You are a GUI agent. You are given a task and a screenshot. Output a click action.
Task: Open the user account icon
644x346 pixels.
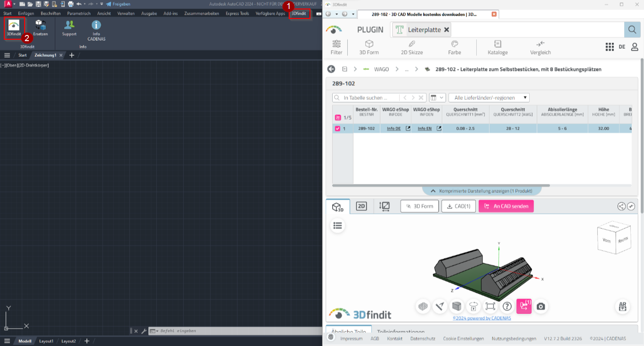click(635, 47)
